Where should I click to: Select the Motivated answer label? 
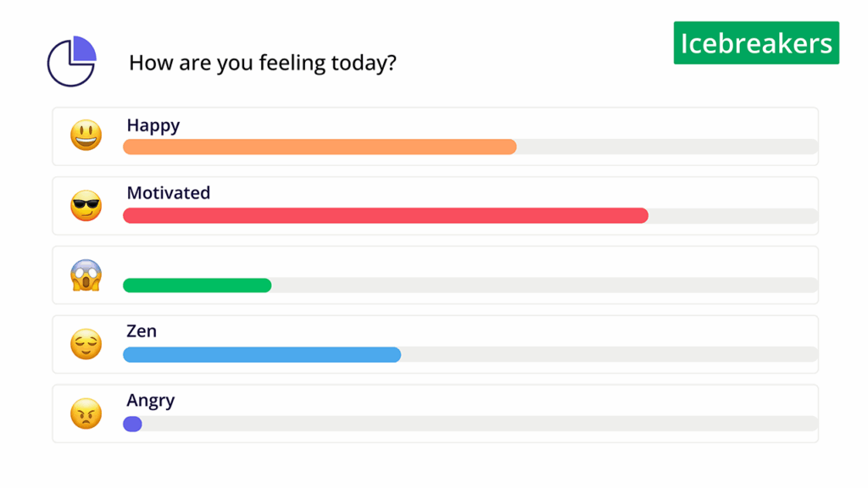[x=169, y=193]
